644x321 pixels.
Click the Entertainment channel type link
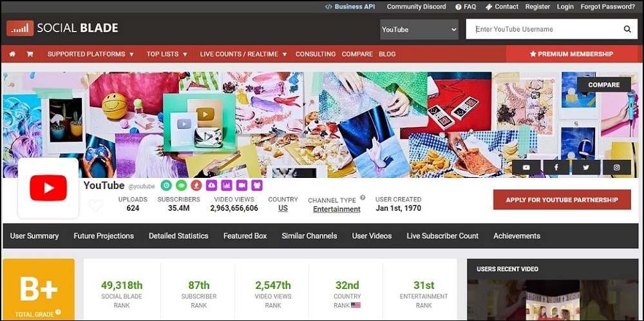[x=337, y=209]
